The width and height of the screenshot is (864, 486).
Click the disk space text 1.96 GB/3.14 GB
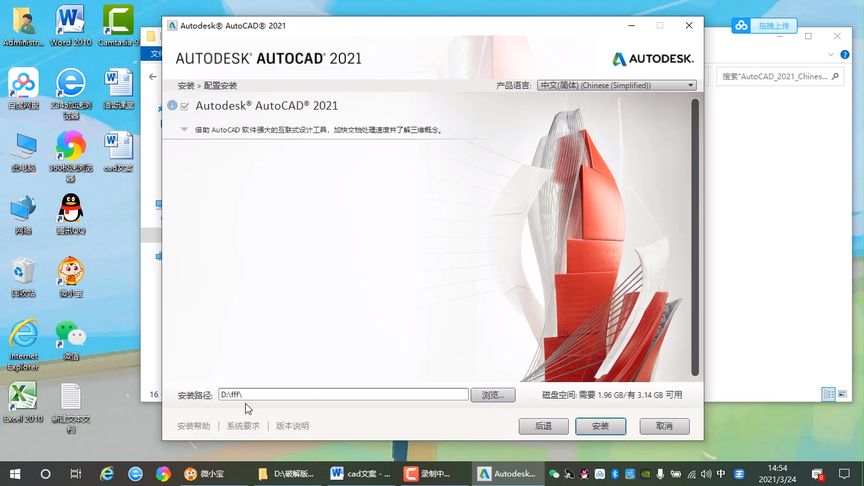612,395
